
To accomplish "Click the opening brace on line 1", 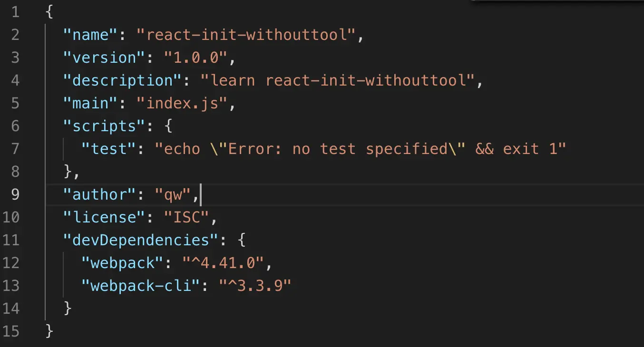I will tap(49, 12).
